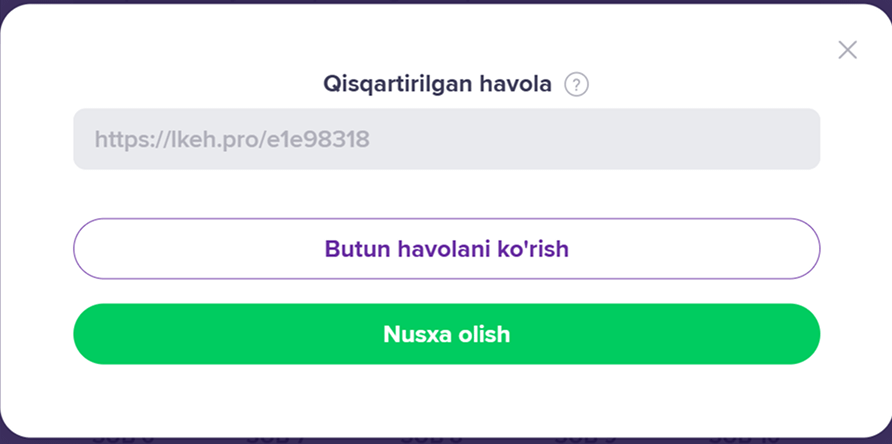
Task: Exit the Qisqartirilgan havola modal
Action: click(x=847, y=50)
